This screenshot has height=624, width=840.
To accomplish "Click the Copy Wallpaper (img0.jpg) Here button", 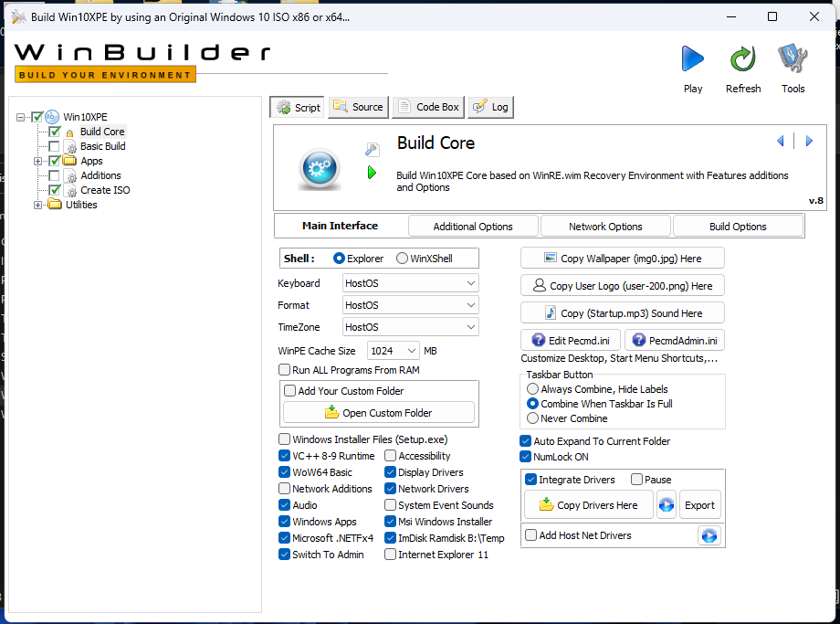I will [x=623, y=258].
